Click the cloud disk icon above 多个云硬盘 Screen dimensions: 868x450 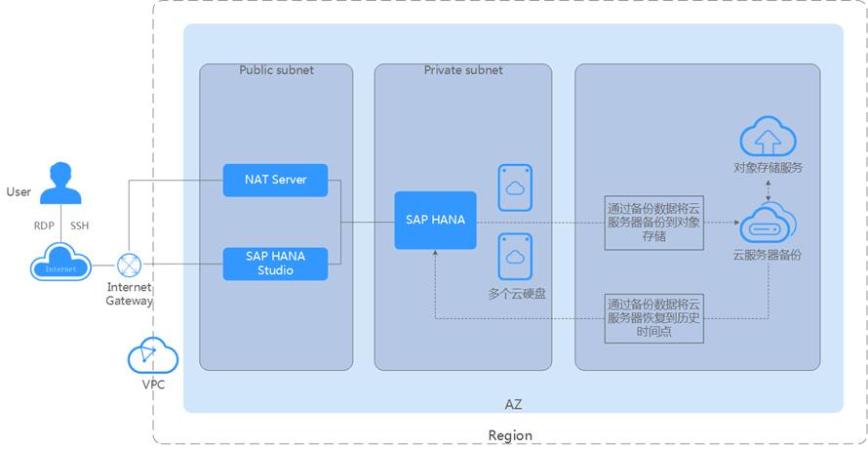pos(515,257)
